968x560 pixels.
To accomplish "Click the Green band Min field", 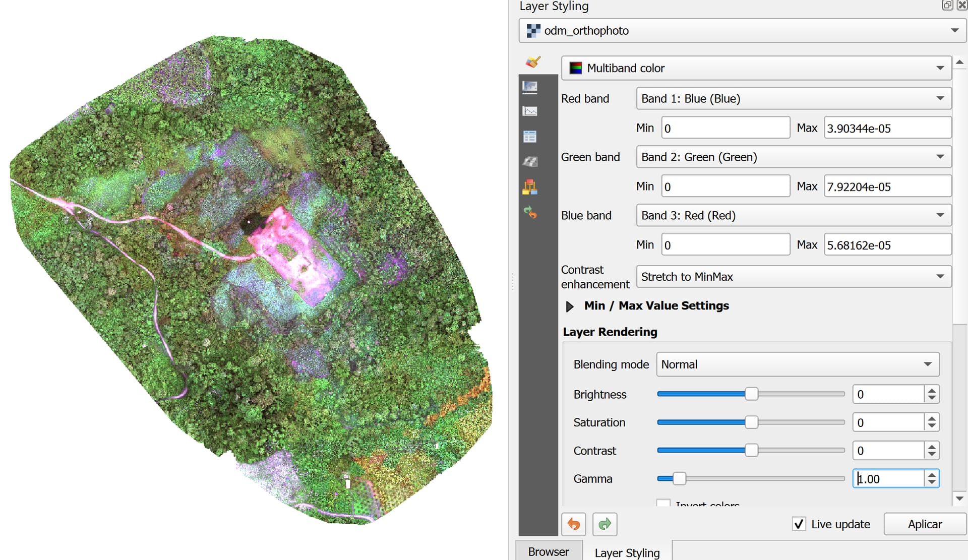I will [x=725, y=186].
